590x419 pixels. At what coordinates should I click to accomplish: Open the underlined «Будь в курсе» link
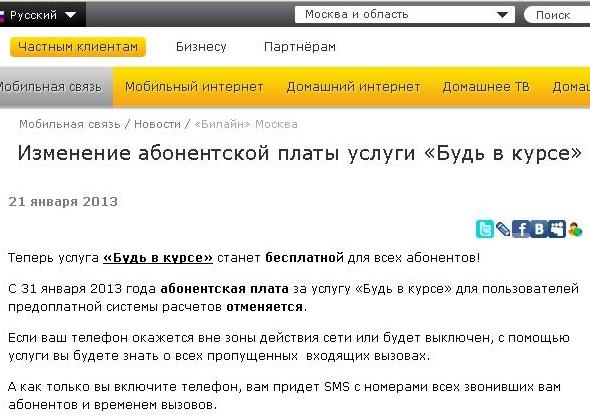pyautogui.click(x=158, y=258)
